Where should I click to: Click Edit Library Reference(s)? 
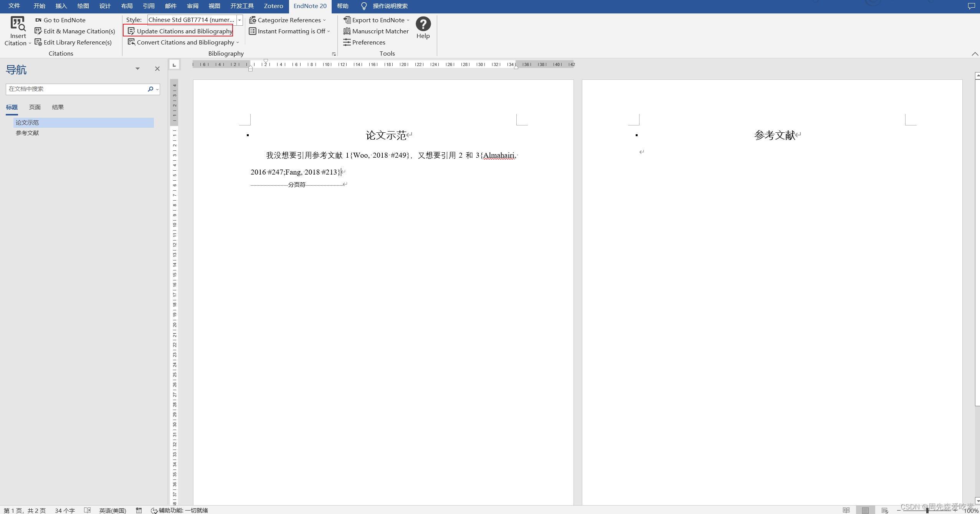point(77,42)
